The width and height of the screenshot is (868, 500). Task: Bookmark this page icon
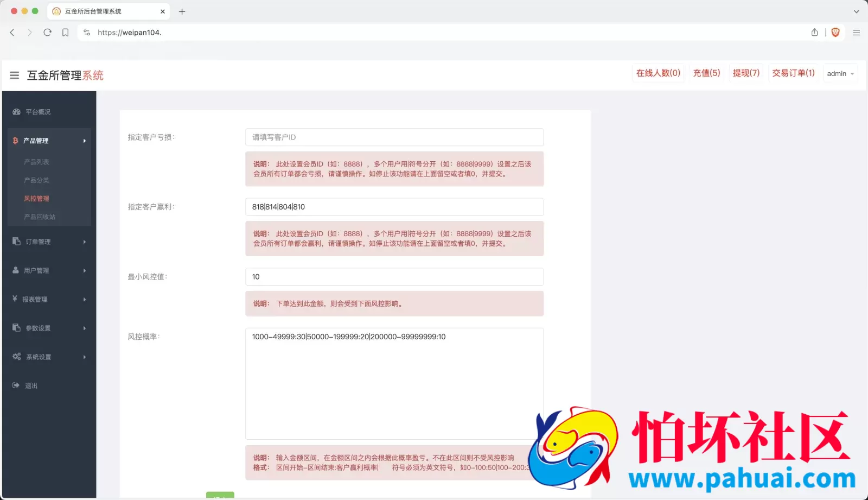click(x=65, y=33)
